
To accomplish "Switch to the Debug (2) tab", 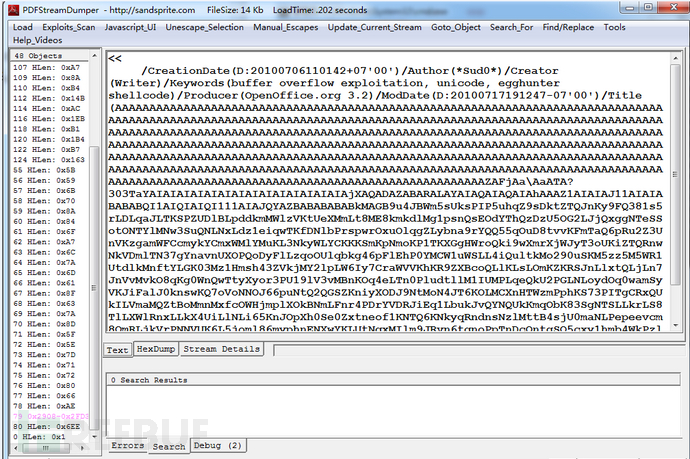I will 218,445.
